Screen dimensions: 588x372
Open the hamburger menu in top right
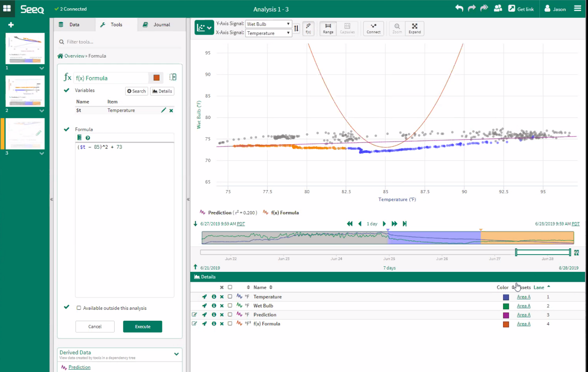click(x=577, y=9)
